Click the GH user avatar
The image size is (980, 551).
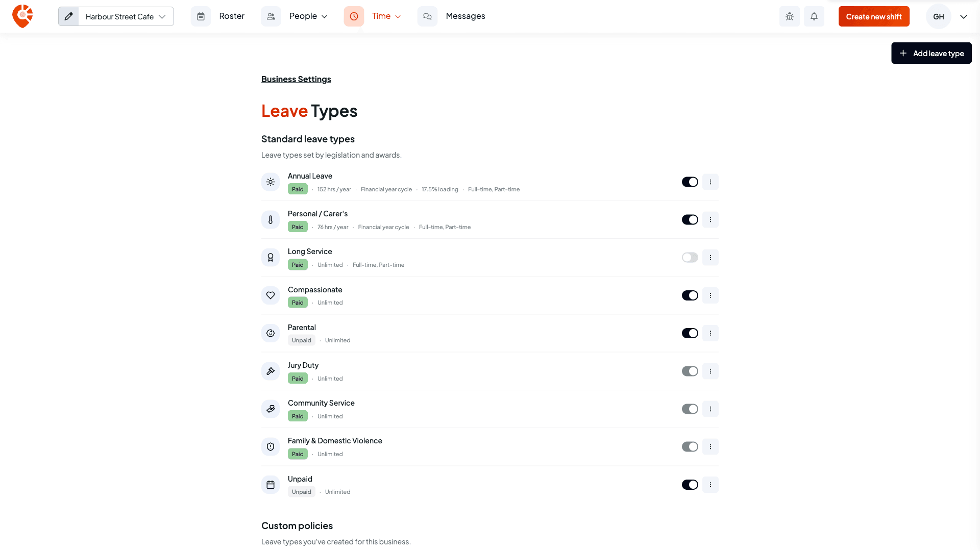pos(938,16)
